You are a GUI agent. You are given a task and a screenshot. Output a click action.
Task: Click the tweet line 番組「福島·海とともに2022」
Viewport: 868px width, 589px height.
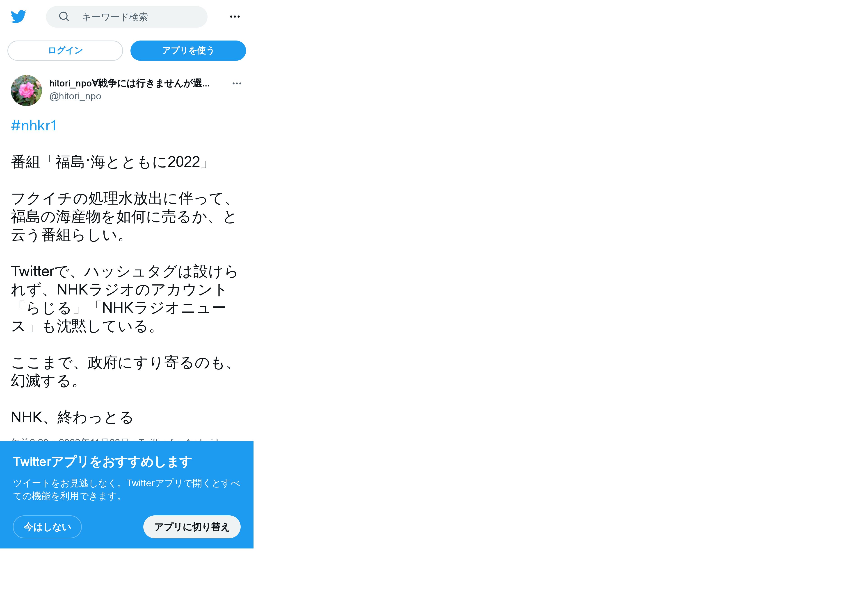[111, 162]
